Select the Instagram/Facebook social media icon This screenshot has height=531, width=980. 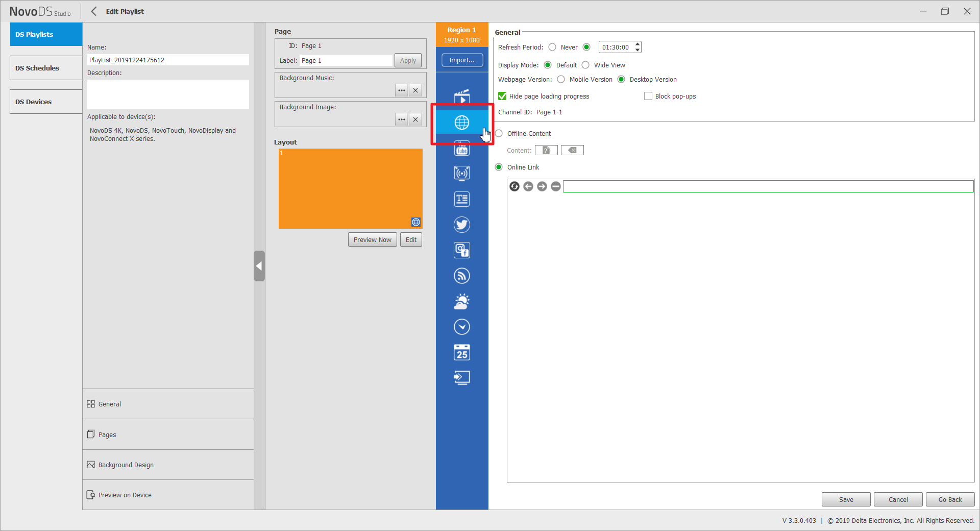pyautogui.click(x=462, y=250)
